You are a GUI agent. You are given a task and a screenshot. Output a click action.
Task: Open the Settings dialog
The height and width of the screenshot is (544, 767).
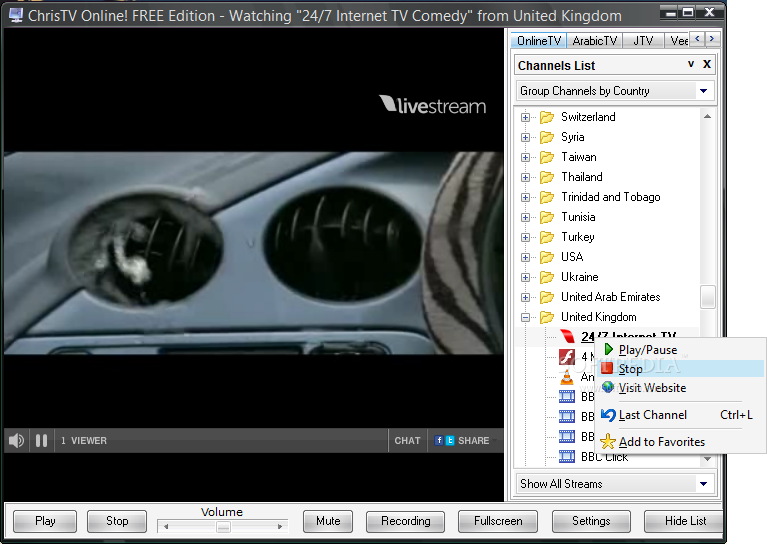pyautogui.click(x=591, y=521)
